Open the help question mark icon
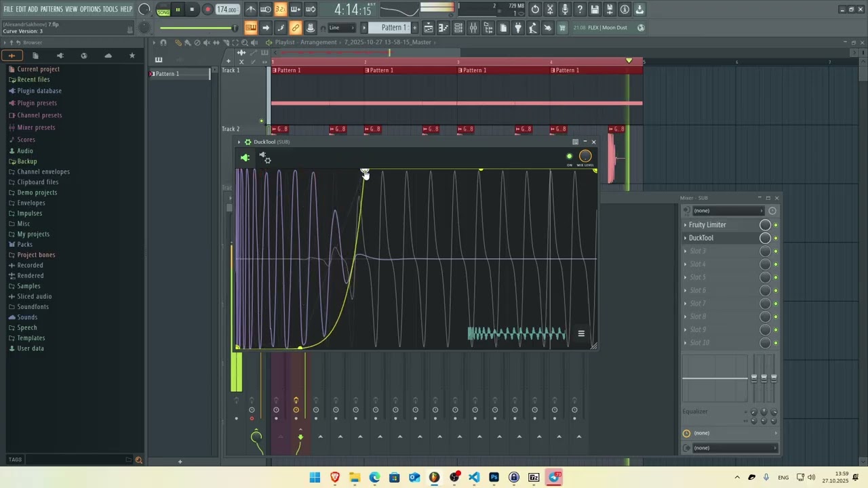This screenshot has height=488, width=868. click(x=580, y=9)
